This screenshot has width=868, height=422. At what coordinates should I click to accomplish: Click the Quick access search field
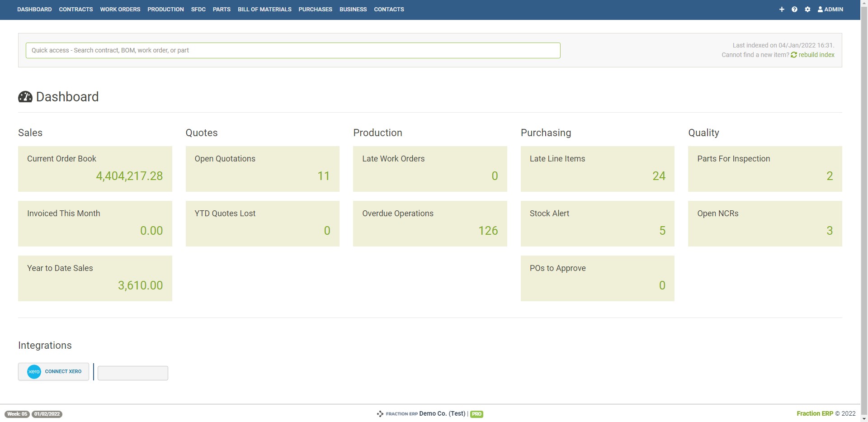pyautogui.click(x=293, y=50)
